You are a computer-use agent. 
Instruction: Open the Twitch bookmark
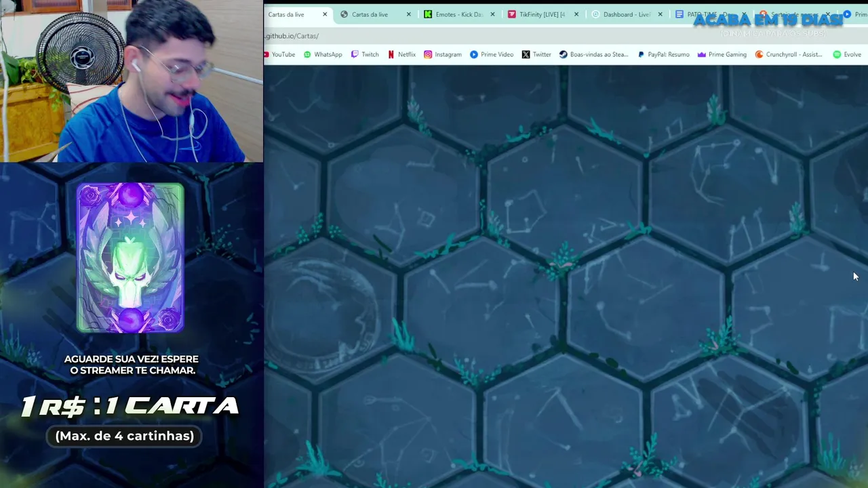365,54
